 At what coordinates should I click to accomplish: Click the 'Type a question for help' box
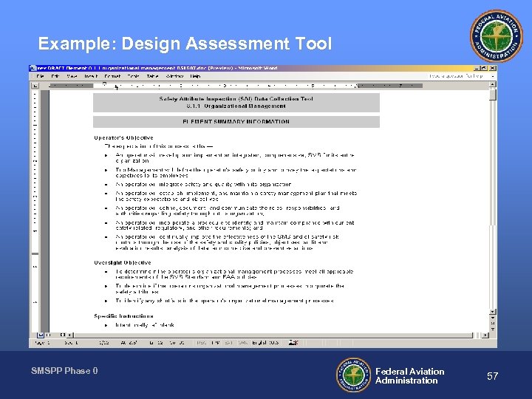456,76
